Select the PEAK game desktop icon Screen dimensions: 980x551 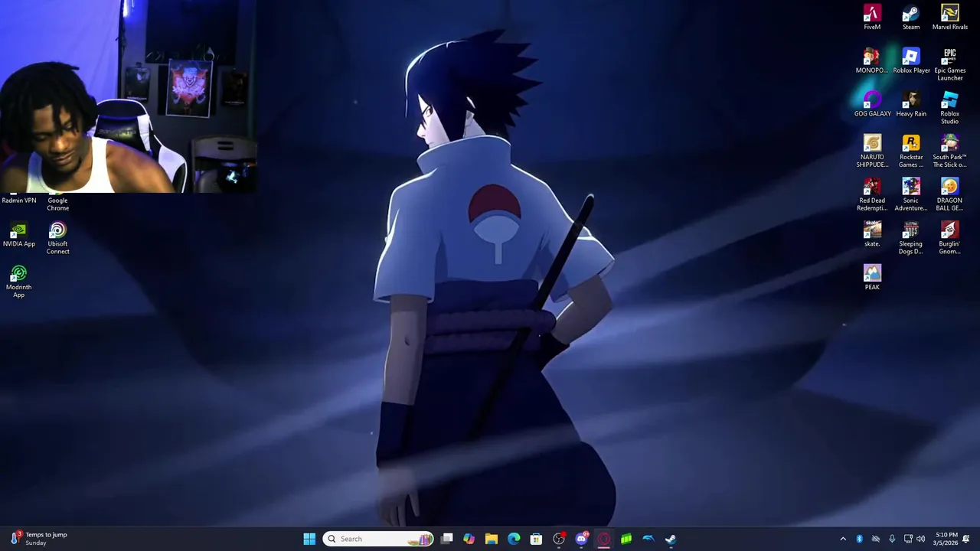coord(872,278)
